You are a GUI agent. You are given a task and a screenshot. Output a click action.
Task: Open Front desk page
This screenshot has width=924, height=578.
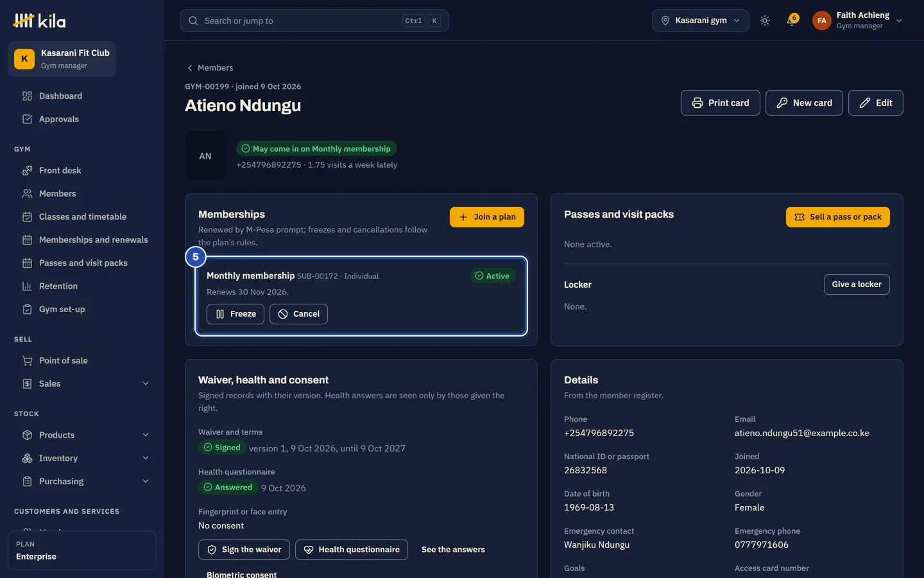82,171
